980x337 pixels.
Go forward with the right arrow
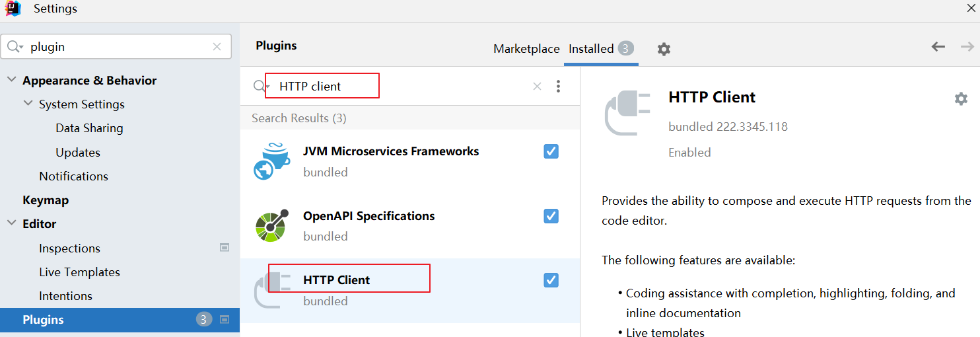click(x=967, y=46)
